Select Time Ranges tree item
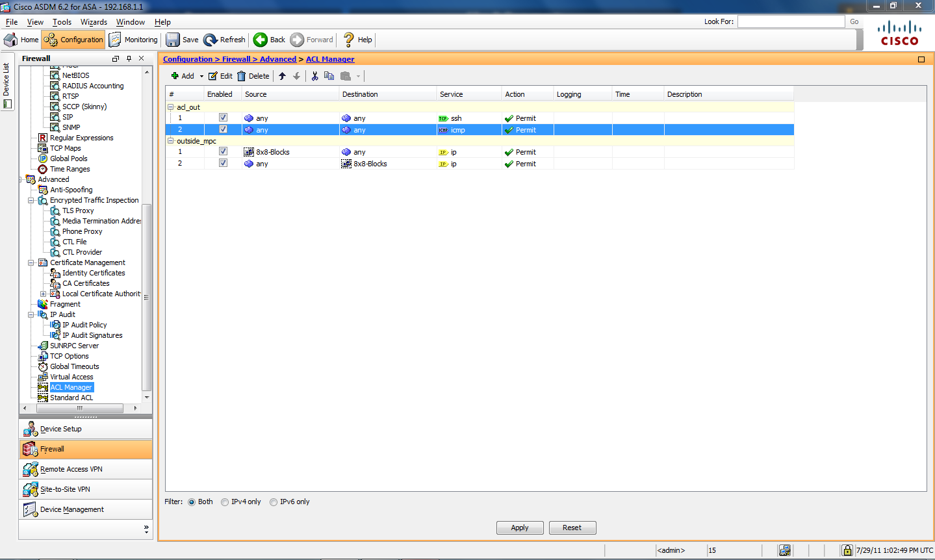Viewport: 935px width, 560px height. pos(70,169)
